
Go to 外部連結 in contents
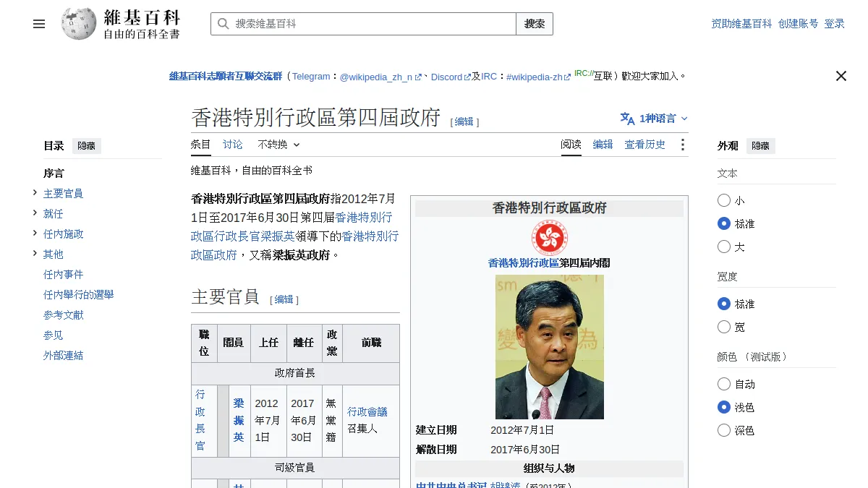coord(64,356)
